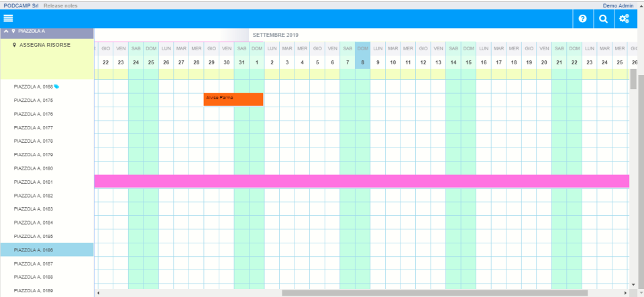
Task: Open the search magnifier icon
Action: (x=603, y=19)
